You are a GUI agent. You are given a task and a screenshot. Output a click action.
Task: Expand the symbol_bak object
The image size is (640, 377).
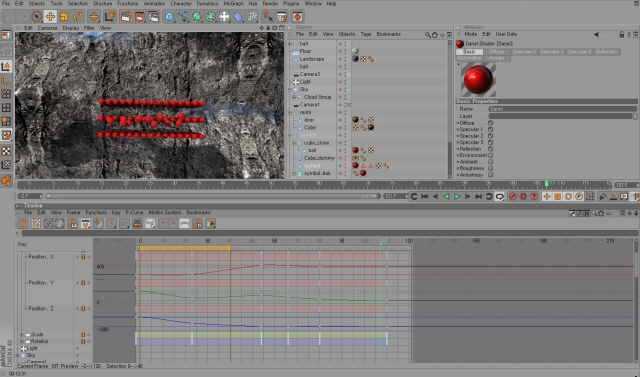[x=294, y=173]
